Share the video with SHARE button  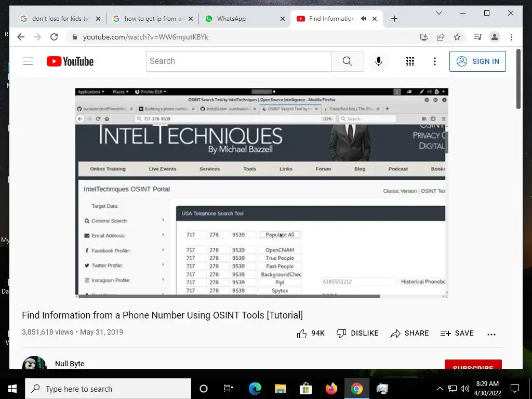(x=409, y=334)
